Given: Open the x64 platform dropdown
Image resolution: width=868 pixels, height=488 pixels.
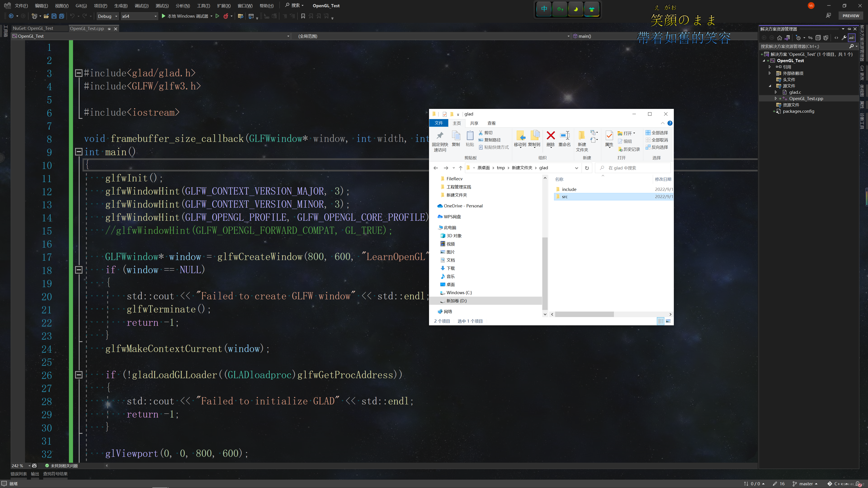Looking at the screenshot, I should 139,16.
